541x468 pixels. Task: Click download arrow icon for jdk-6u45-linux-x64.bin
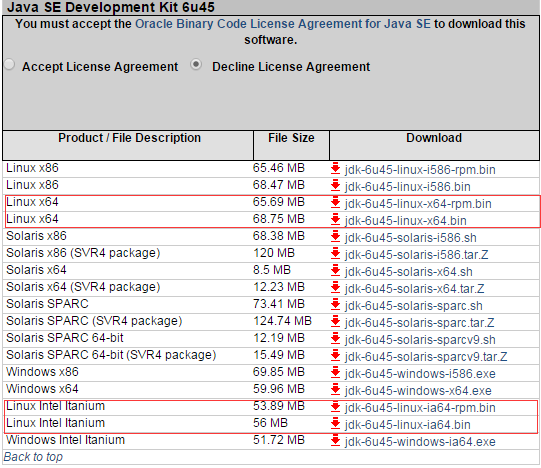335,219
